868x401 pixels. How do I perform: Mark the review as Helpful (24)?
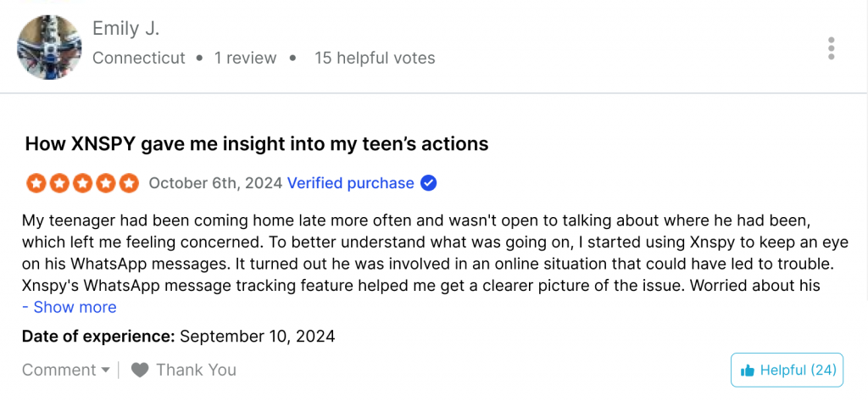coord(787,370)
